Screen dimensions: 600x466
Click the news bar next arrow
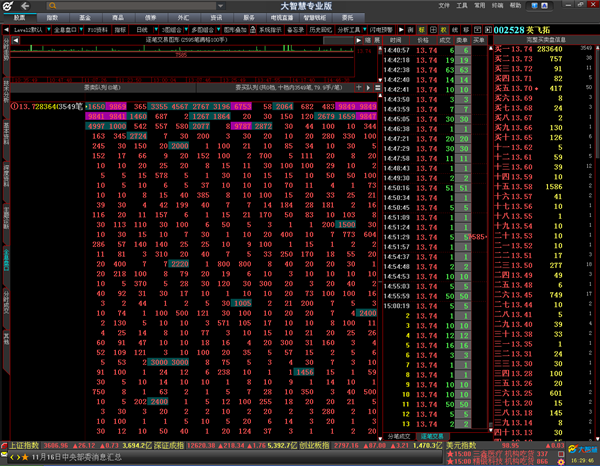pos(18,457)
